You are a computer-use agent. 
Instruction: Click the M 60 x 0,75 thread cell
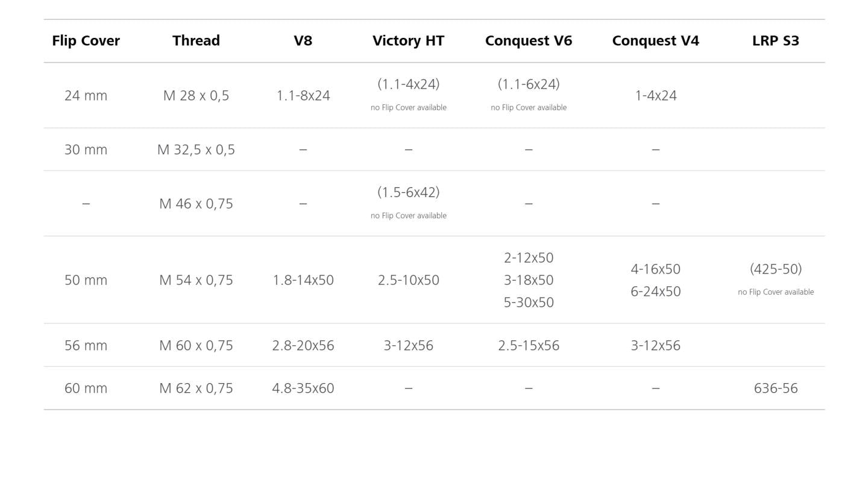point(196,345)
